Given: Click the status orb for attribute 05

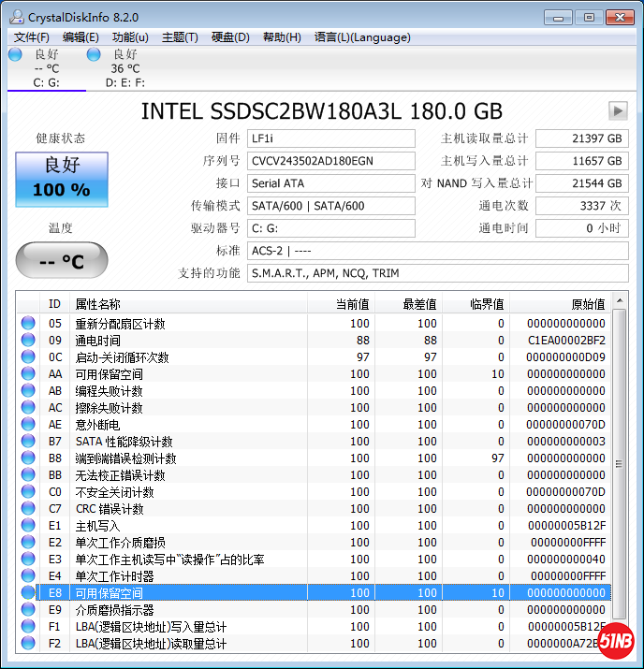Looking at the screenshot, I should pyautogui.click(x=28, y=324).
